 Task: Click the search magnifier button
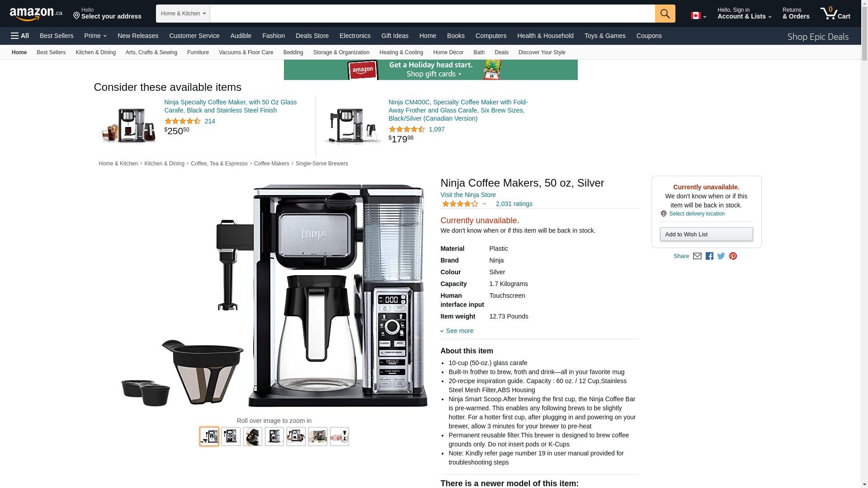tap(665, 14)
